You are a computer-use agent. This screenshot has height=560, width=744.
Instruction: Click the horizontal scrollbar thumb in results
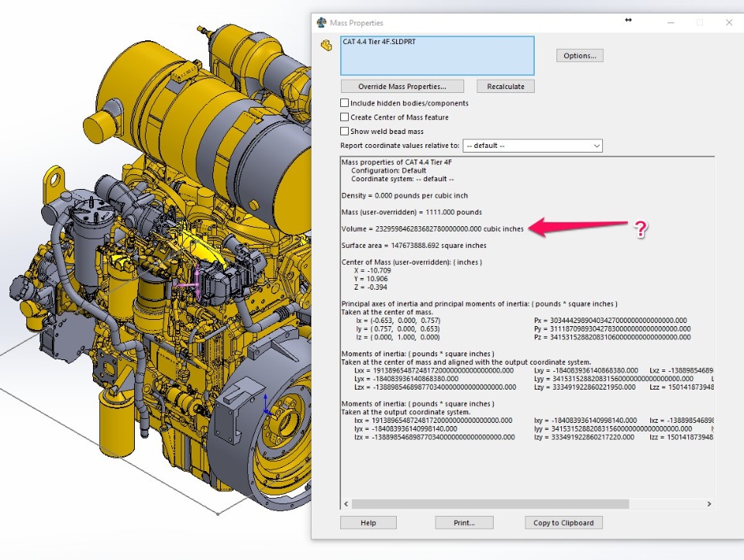pyautogui.click(x=490, y=503)
